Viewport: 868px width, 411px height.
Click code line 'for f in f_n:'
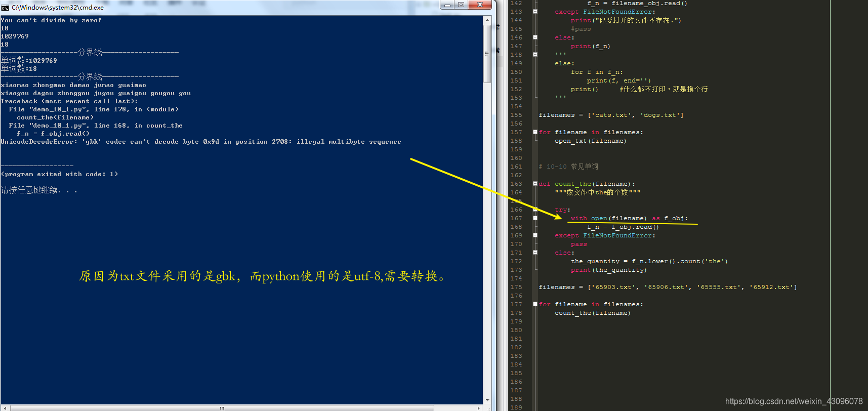point(597,72)
